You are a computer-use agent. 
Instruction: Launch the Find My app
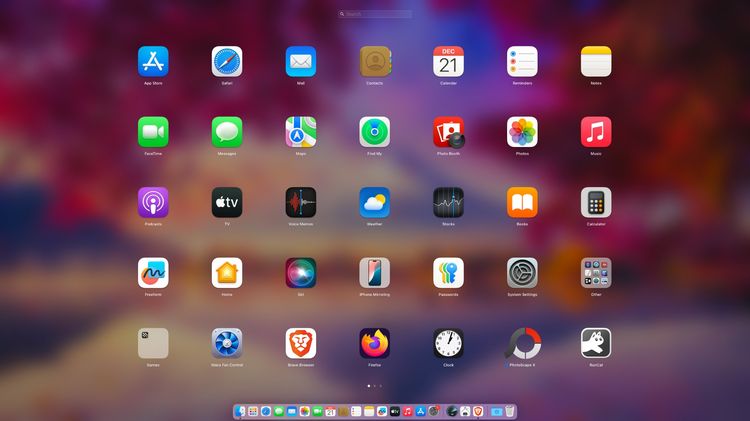tap(375, 132)
